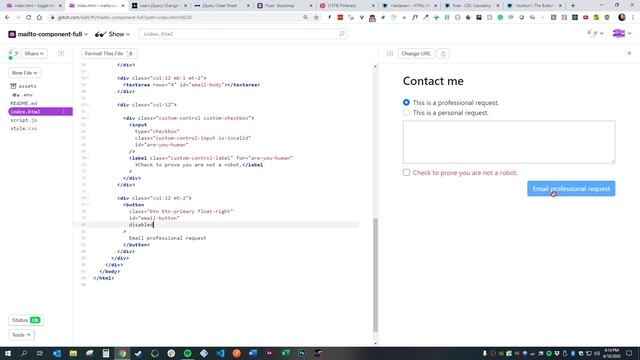Bookmark this page with star icon
This screenshot has width=640, height=360.
tap(316, 18)
